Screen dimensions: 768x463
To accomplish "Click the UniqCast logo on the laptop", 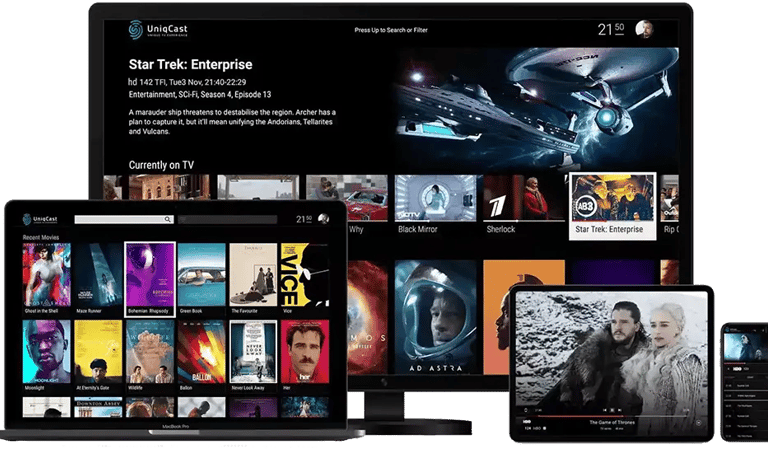I will point(40,219).
